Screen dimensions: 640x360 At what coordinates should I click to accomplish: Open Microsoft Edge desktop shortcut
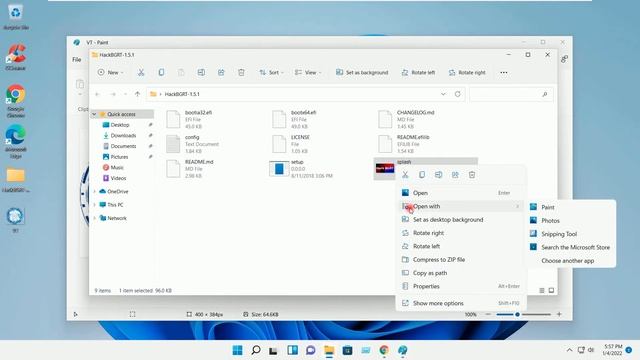coord(16,141)
